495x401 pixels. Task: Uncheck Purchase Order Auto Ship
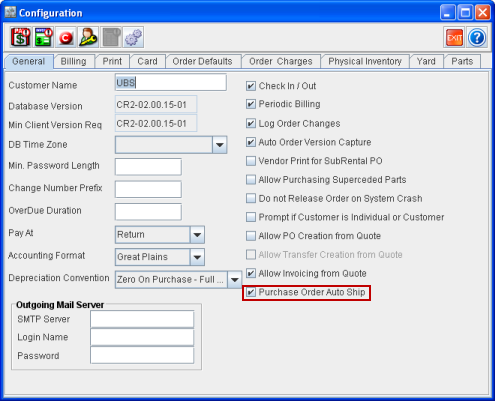click(251, 292)
